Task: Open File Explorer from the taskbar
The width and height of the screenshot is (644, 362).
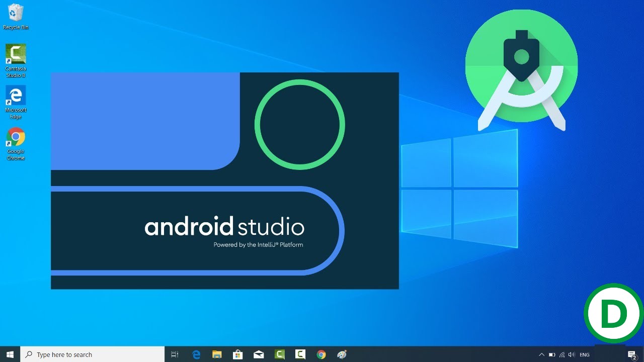Action: [x=217, y=354]
